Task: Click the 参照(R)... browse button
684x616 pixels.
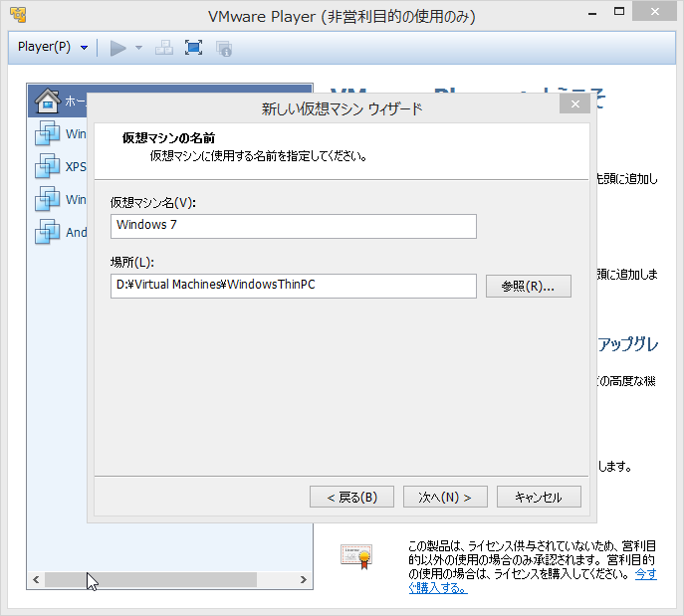Action: (x=529, y=287)
